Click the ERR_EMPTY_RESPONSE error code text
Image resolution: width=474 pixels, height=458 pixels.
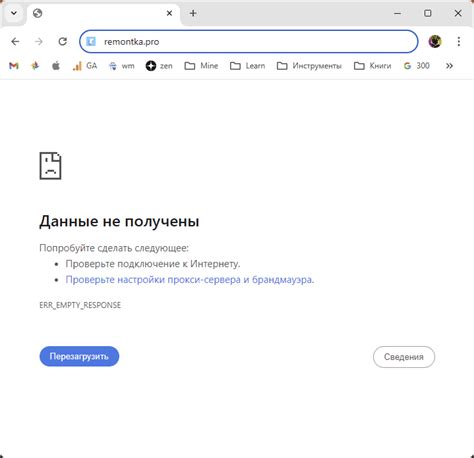tap(80, 305)
